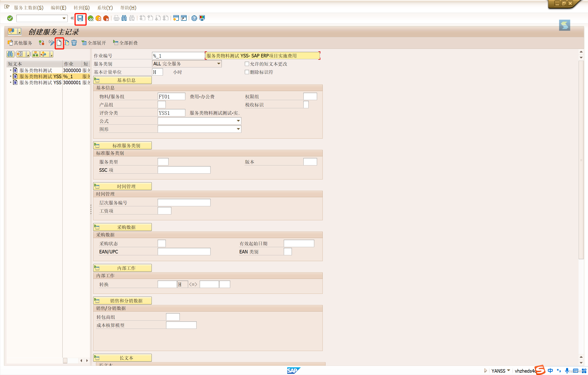Expand the 公式 dropdown list
The image size is (588, 375).
pos(238,121)
